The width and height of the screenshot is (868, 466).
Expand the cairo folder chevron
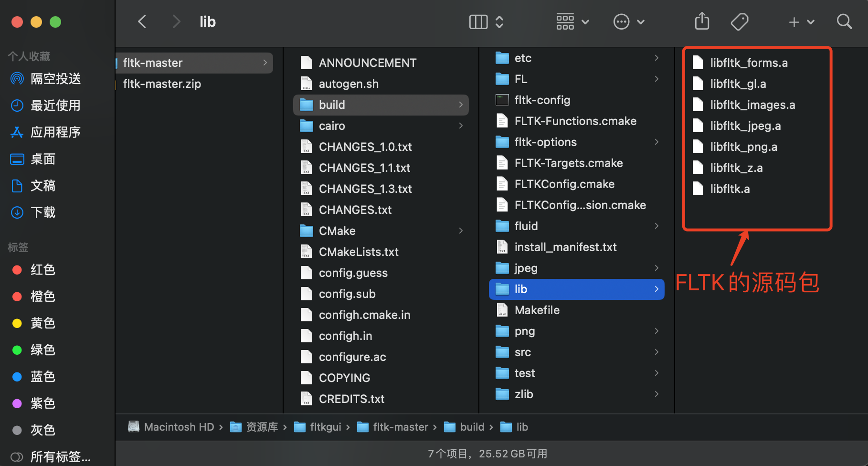point(461,126)
